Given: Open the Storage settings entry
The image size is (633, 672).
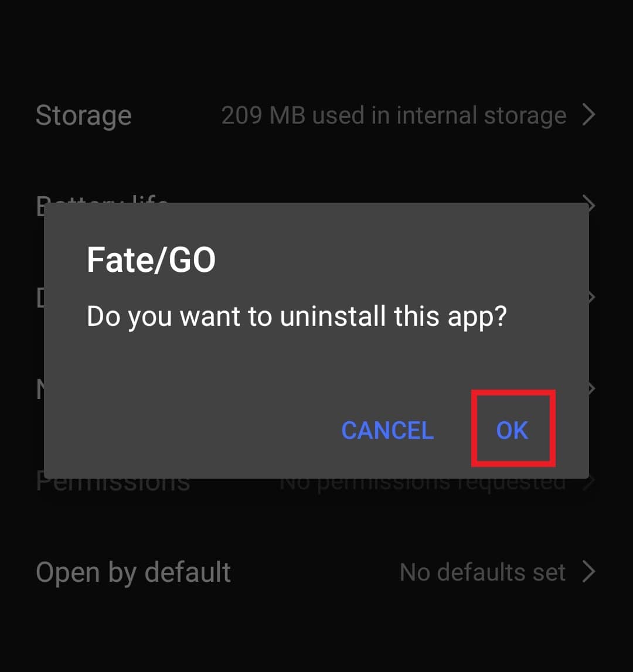Looking at the screenshot, I should (x=83, y=115).
